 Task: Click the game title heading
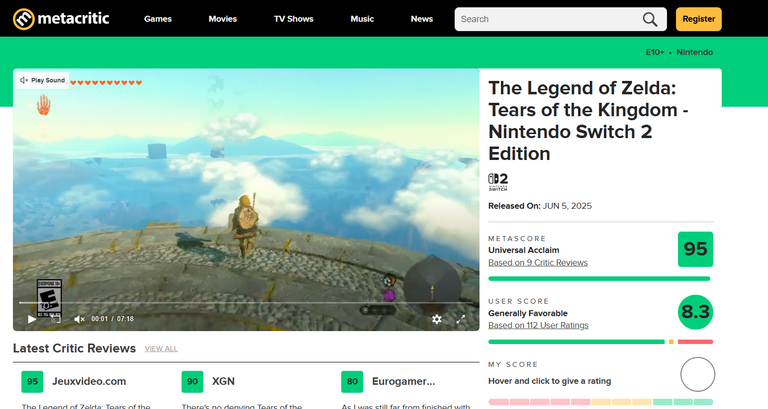pos(588,120)
